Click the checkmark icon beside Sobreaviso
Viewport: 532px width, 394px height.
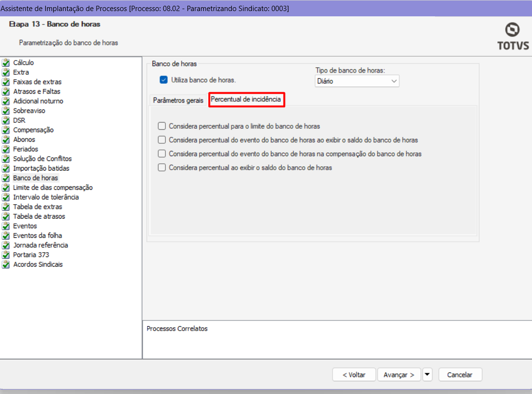[x=6, y=111]
